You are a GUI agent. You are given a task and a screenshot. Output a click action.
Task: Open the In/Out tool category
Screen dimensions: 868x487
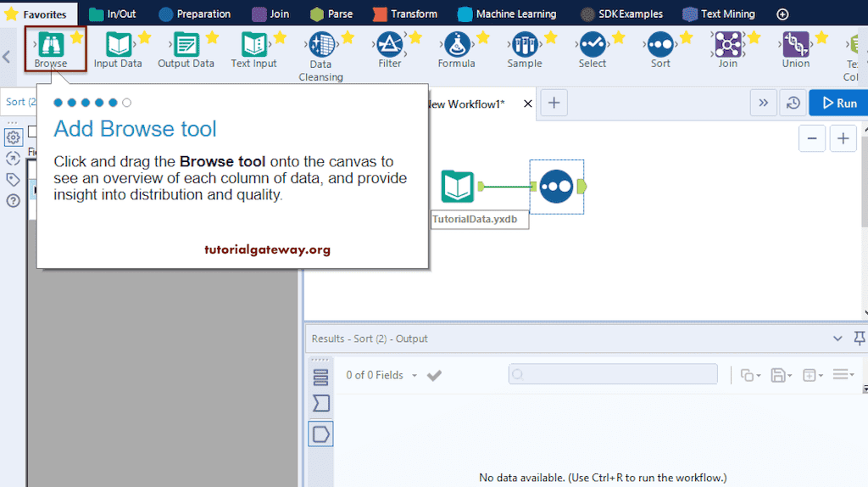(113, 14)
